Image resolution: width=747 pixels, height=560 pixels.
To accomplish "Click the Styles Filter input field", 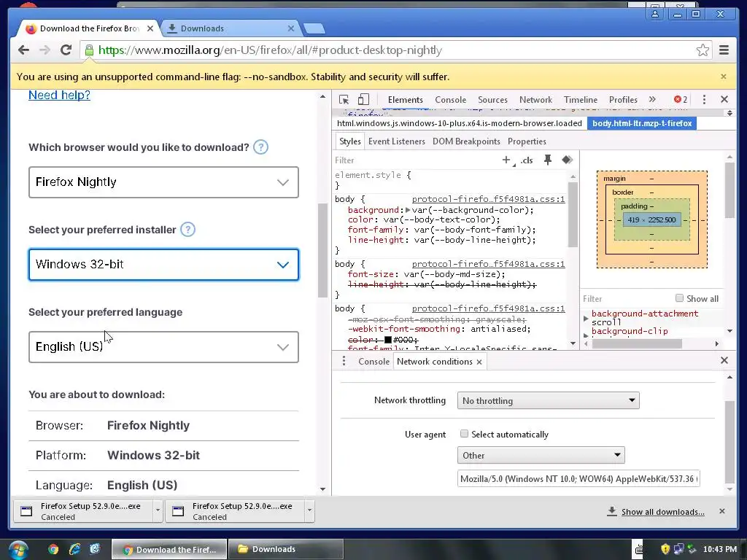I will [x=414, y=160].
